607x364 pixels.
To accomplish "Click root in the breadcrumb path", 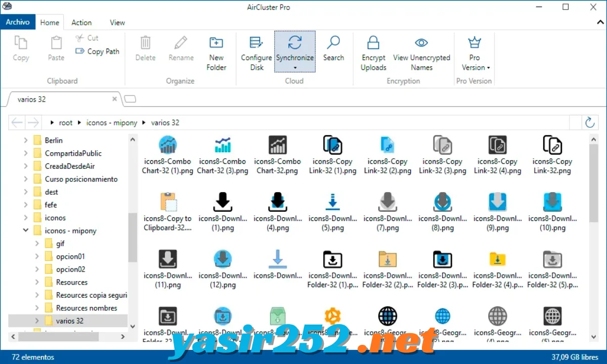I will coord(66,123).
